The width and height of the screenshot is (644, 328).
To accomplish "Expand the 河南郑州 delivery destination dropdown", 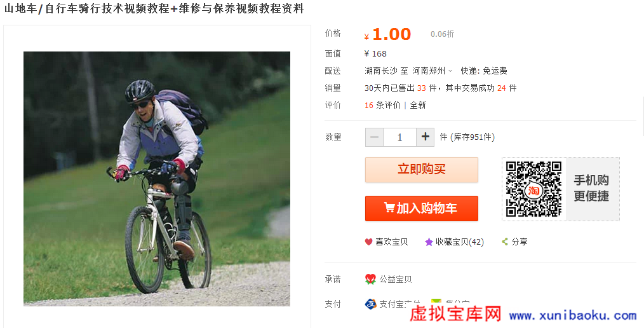I will pyautogui.click(x=433, y=71).
